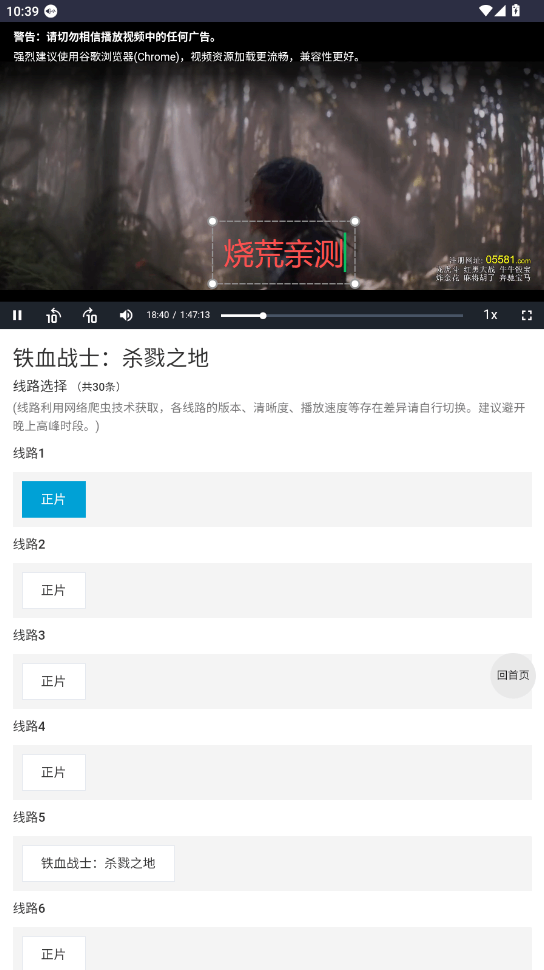544x970 pixels.
Task: Select 正片 under 线路2
Action: point(54,590)
